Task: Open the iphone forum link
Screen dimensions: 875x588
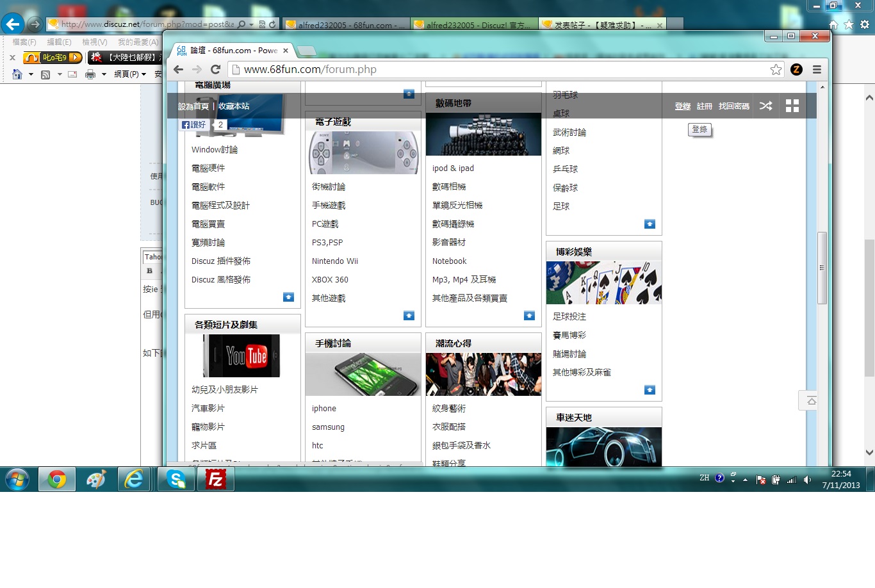Action: (324, 408)
